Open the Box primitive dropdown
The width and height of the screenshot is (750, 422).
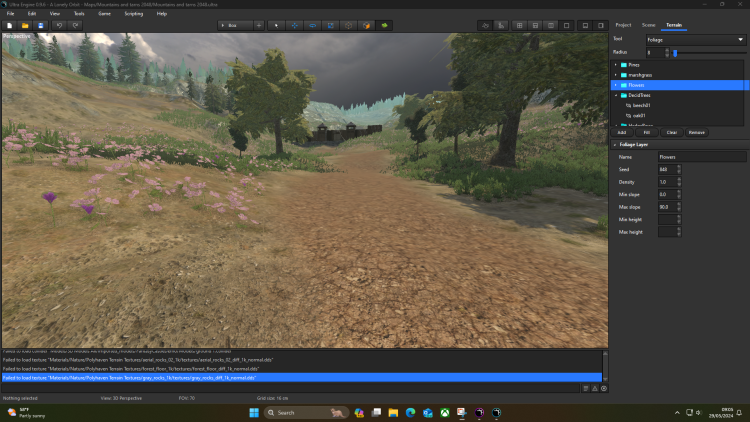tap(235, 25)
